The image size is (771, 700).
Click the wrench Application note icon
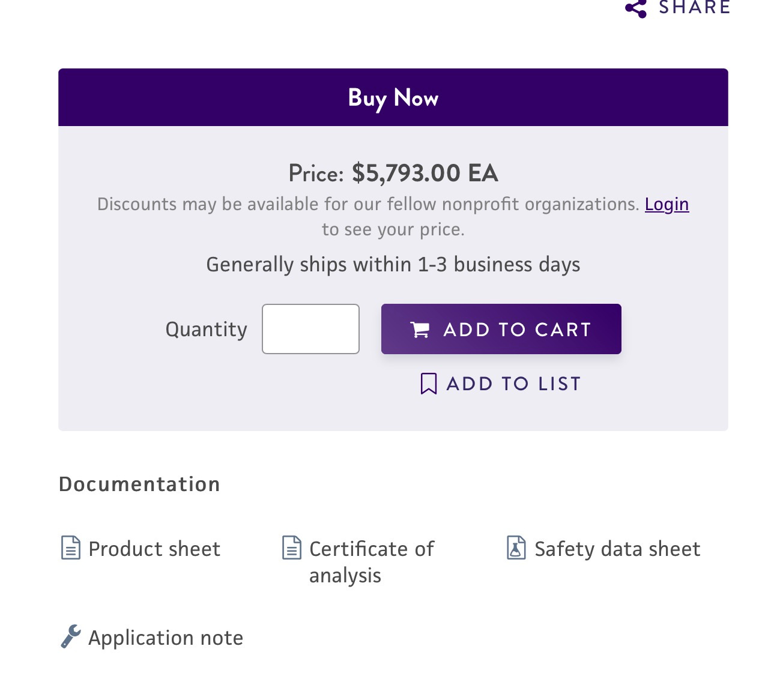point(71,636)
